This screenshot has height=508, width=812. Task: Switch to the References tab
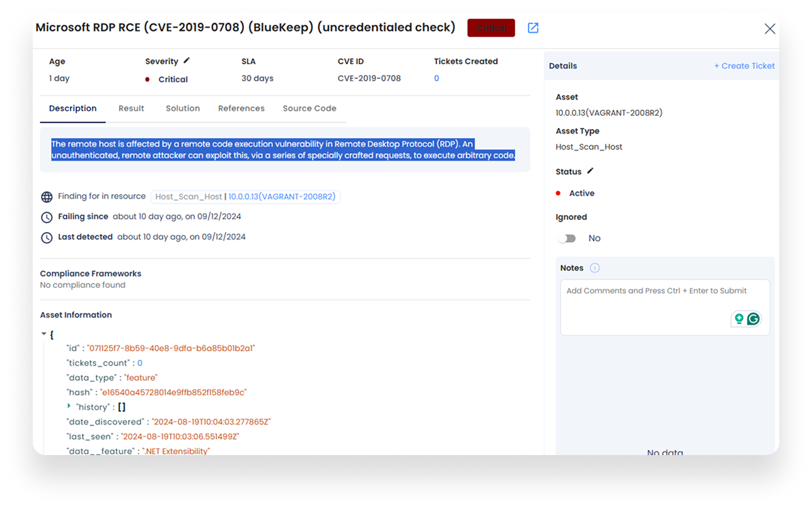click(241, 108)
